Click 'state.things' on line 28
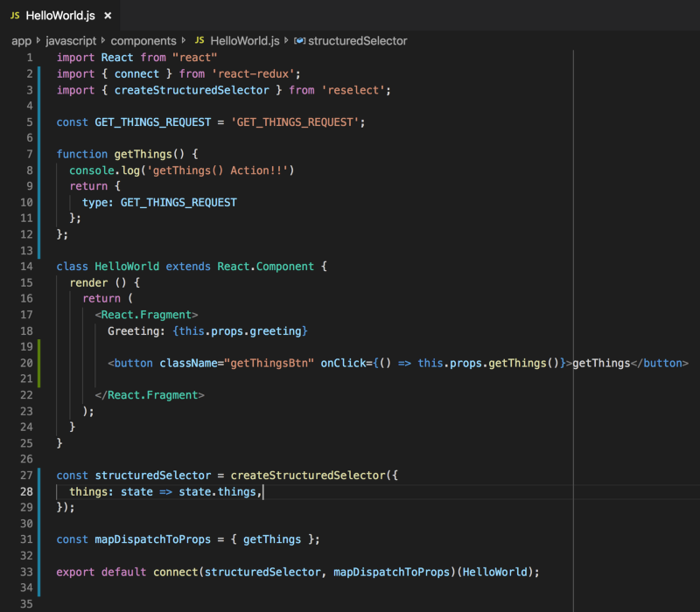Screen dimensions: 700x612 click(217, 491)
